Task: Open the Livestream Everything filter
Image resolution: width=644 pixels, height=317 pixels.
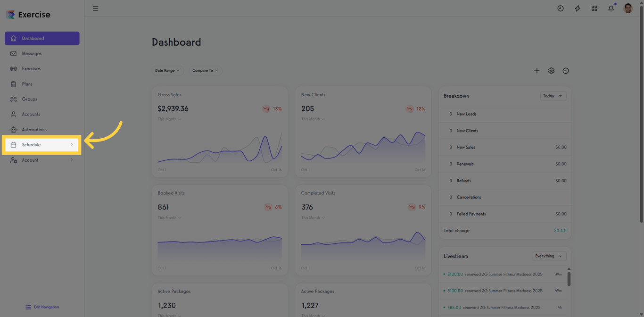Action: pos(549,256)
